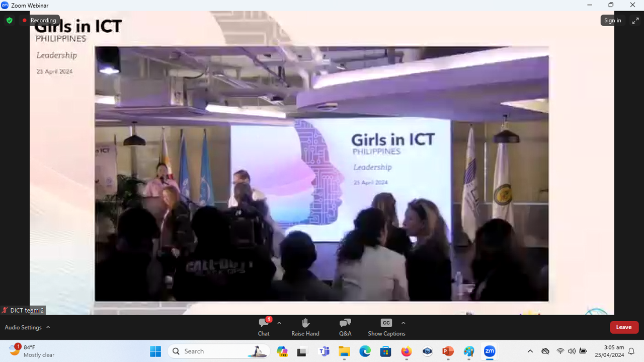The width and height of the screenshot is (644, 362).
Task: Open Microsoft Store from the taskbar
Action: click(x=385, y=351)
